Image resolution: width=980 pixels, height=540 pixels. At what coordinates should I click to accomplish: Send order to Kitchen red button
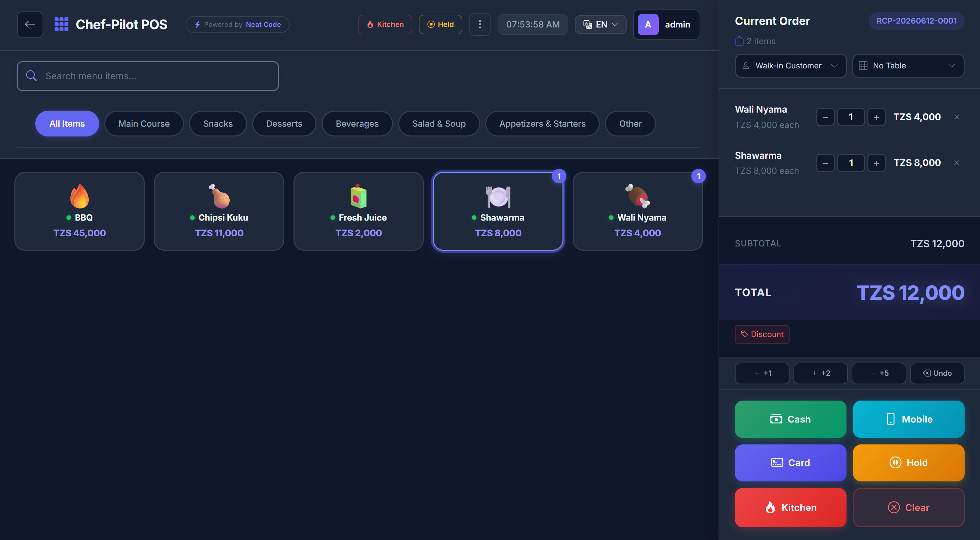tap(791, 508)
